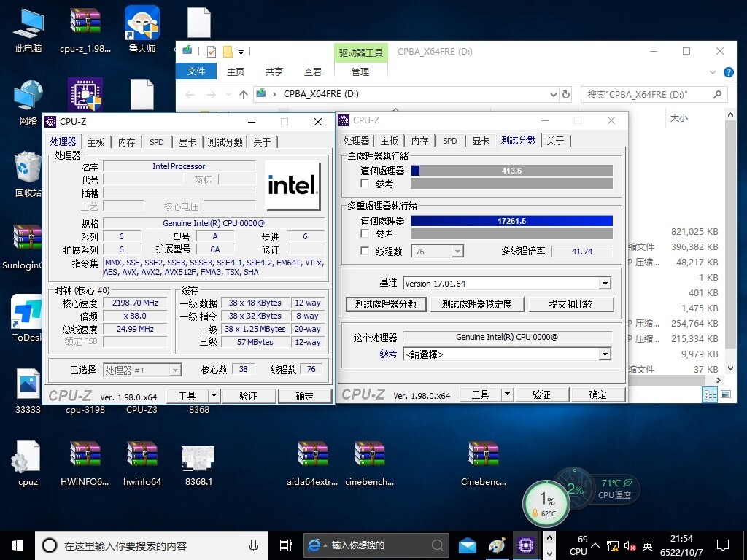The width and height of the screenshot is (747, 560).
Task: Click the 提交和比较 button
Action: tap(572, 305)
